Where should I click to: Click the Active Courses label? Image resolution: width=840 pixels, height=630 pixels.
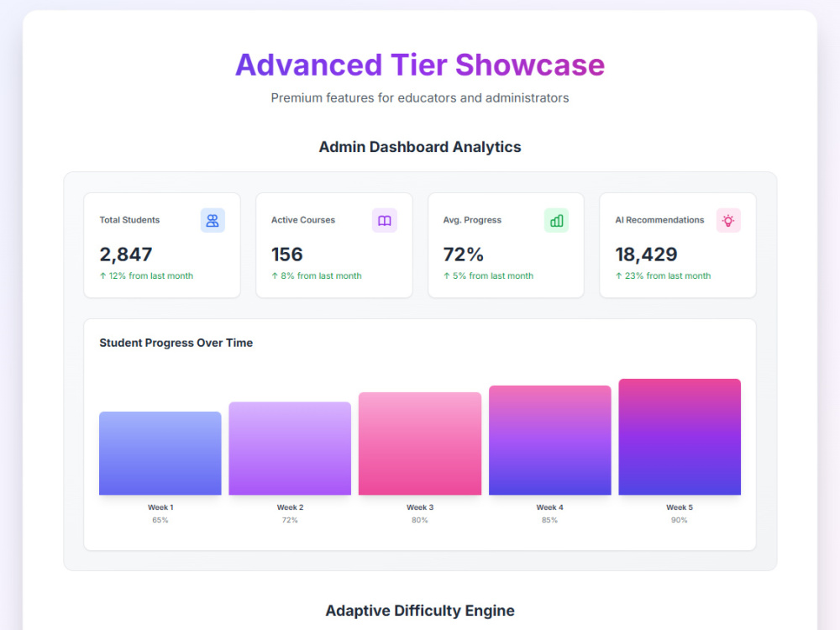point(303,220)
